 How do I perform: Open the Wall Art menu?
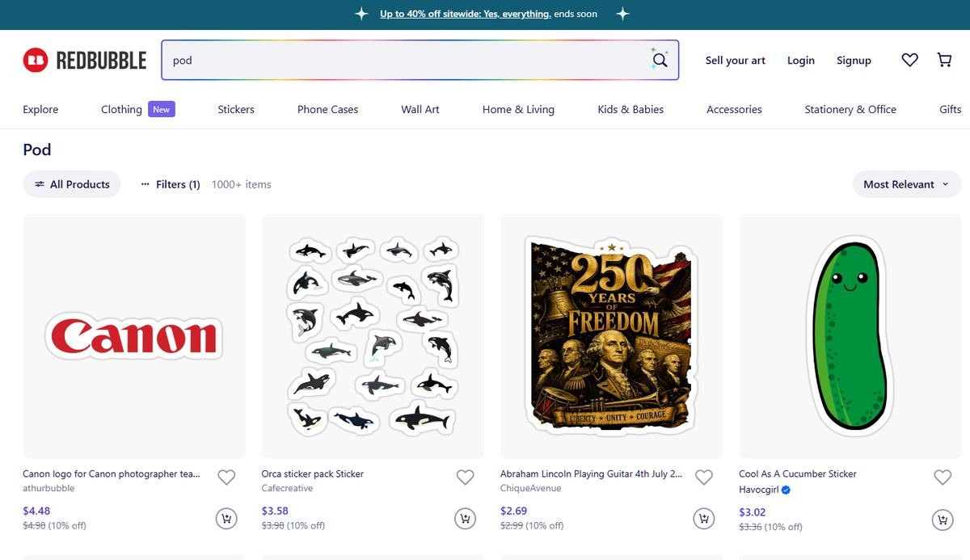420,109
